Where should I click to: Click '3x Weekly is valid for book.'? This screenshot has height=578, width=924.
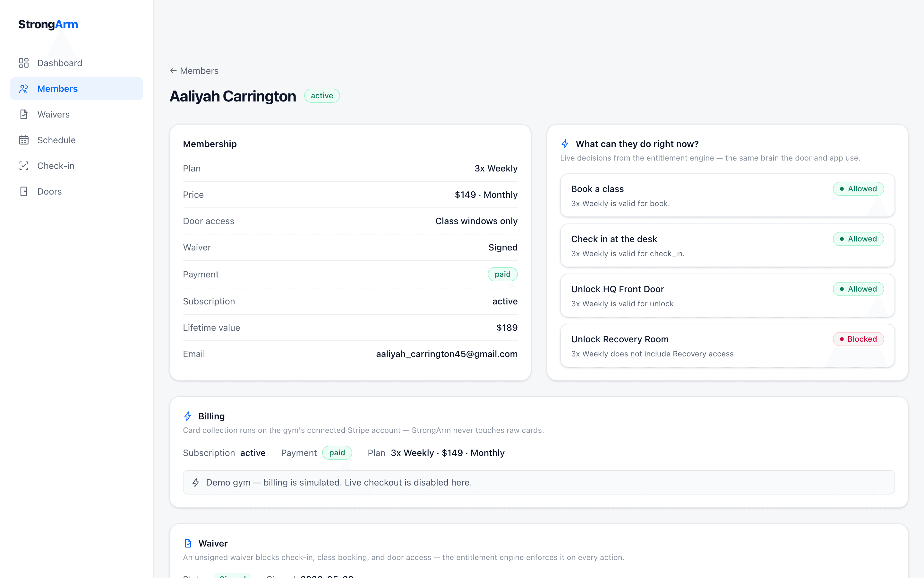click(x=620, y=203)
